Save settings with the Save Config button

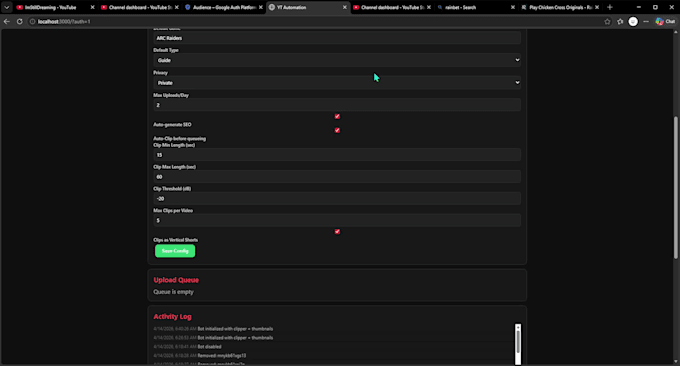click(x=175, y=251)
